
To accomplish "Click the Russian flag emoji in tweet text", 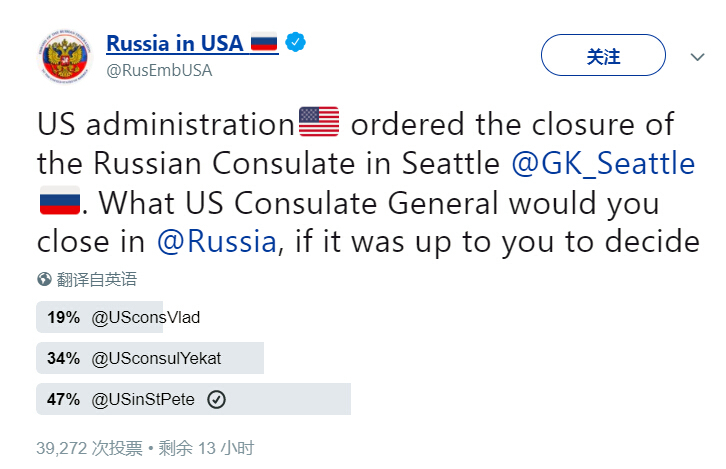I will (58, 203).
